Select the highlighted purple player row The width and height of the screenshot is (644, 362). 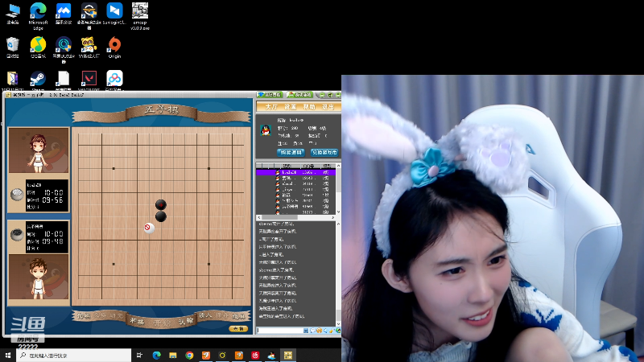click(x=295, y=172)
